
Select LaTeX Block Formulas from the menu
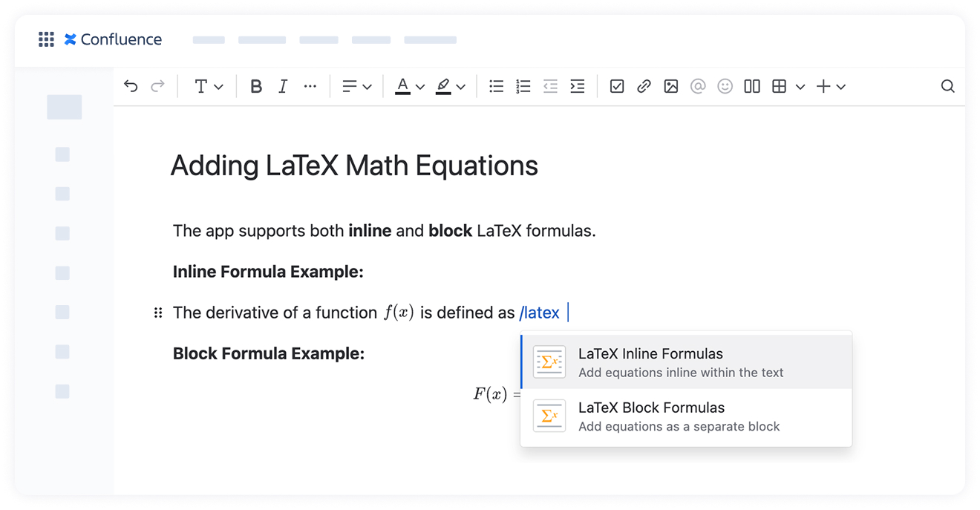[x=651, y=415]
